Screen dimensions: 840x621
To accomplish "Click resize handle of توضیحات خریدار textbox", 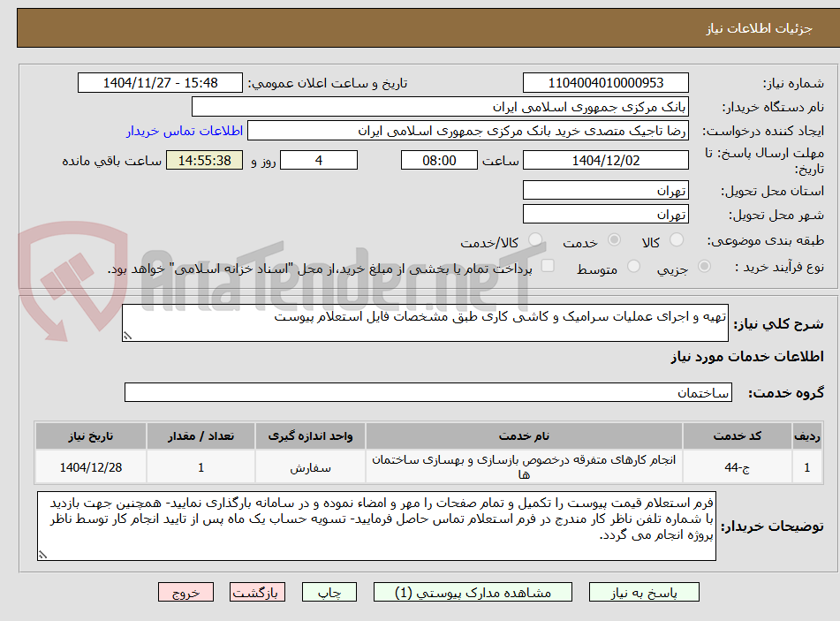I will tap(43, 555).
